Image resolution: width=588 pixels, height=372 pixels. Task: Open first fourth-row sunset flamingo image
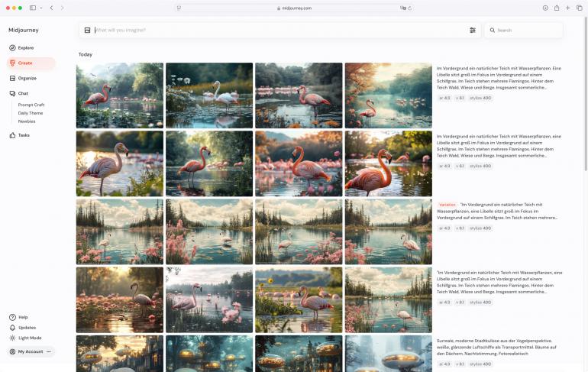pos(120,300)
